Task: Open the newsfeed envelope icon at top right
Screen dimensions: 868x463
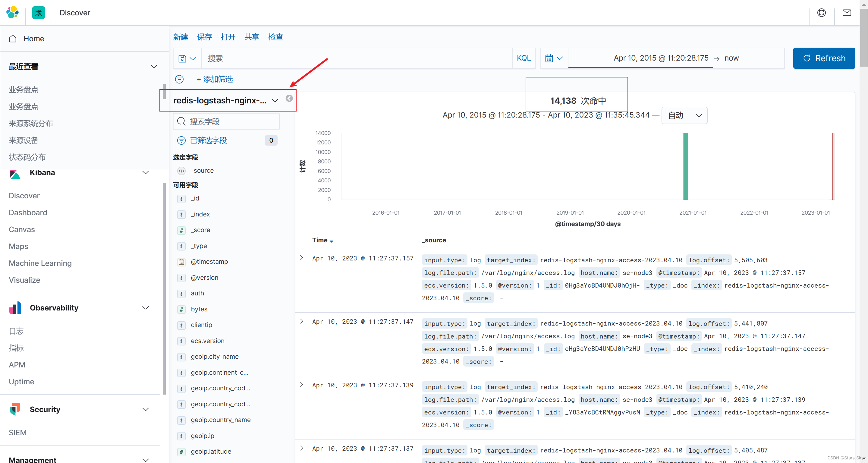Action: [x=847, y=12]
